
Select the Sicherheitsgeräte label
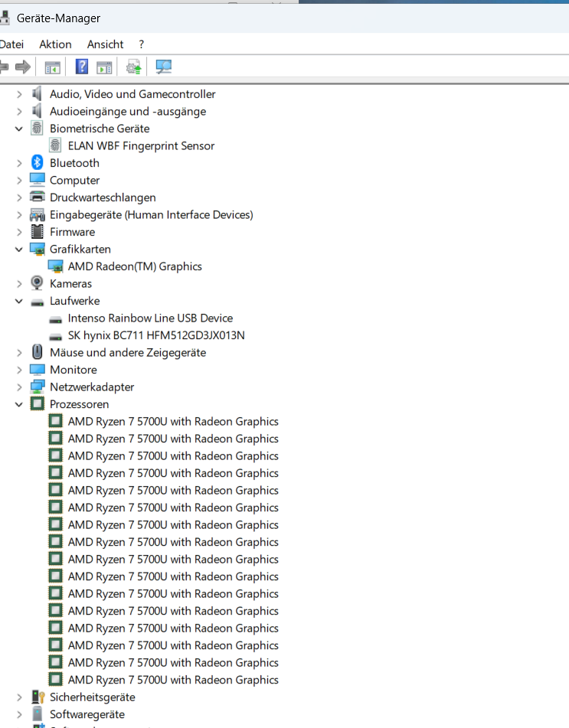tap(93, 697)
